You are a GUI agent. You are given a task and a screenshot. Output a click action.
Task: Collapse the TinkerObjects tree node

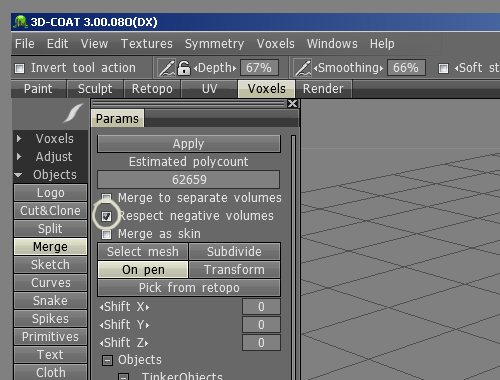click(x=124, y=377)
